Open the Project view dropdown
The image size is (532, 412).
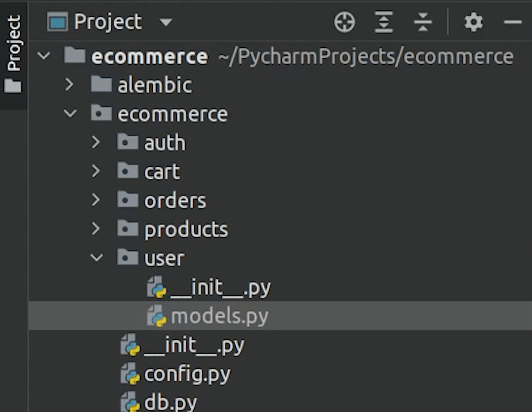(166, 23)
